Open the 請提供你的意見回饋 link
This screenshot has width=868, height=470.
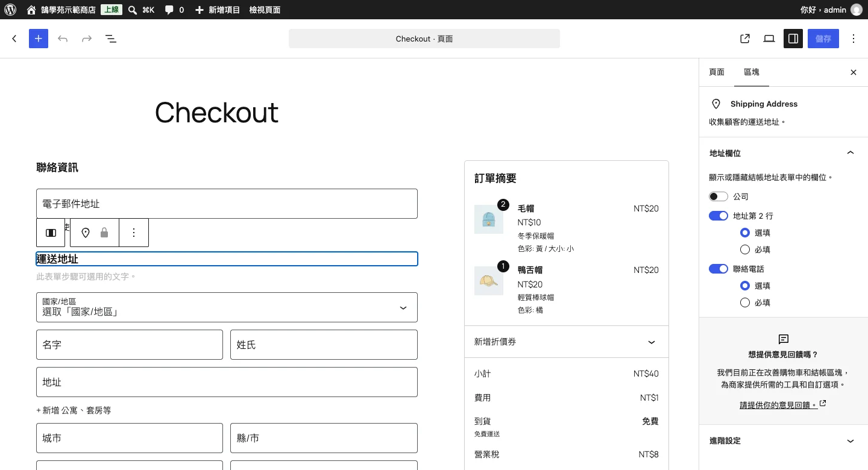pyautogui.click(x=783, y=405)
